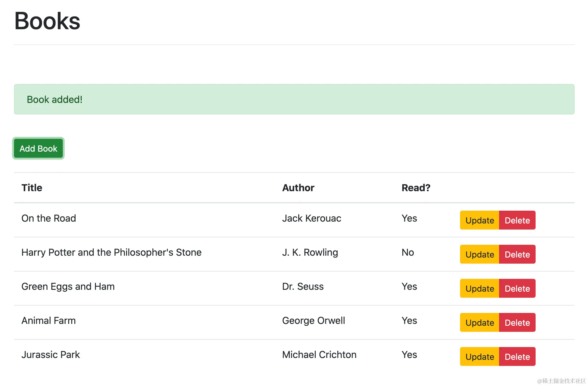
Task: Update the Animal Farm row
Action: (480, 323)
